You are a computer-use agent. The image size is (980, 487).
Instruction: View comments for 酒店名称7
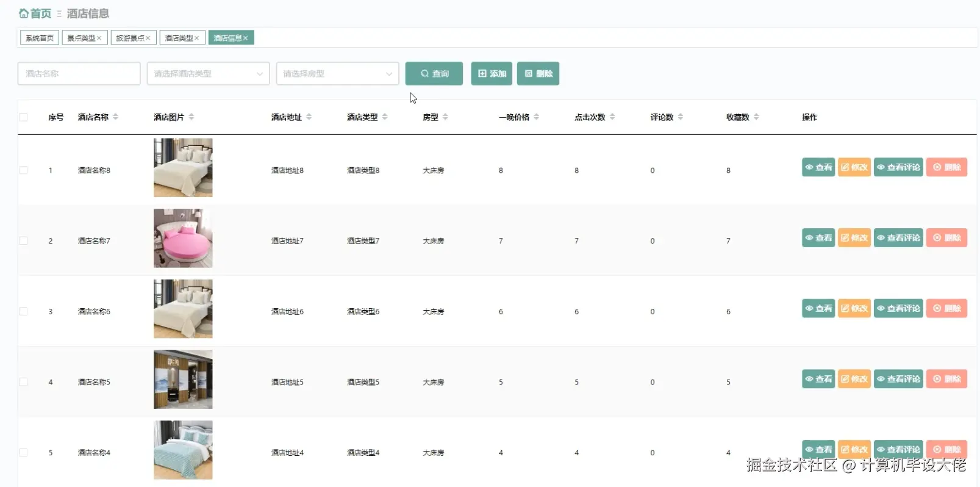pos(898,238)
